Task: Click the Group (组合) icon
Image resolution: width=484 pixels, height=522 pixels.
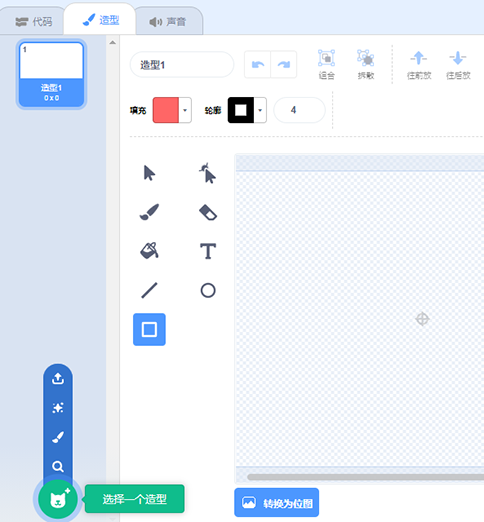Action: 326,58
